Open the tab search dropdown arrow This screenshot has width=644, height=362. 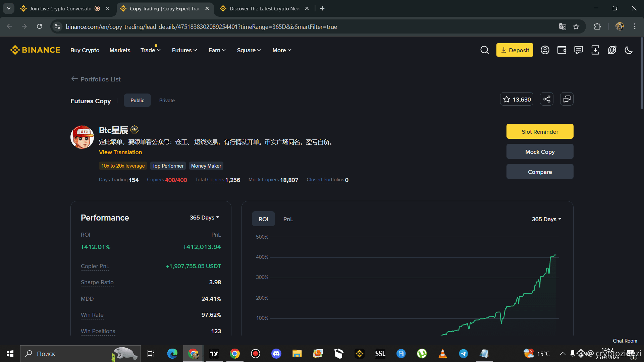(x=9, y=8)
